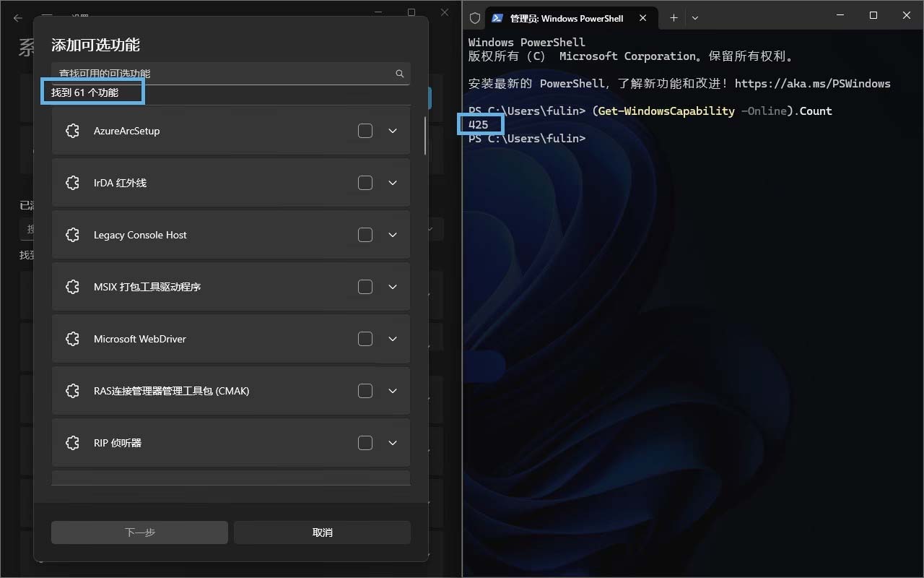
Task: Click the AzureArcSetup label
Action: (126, 131)
